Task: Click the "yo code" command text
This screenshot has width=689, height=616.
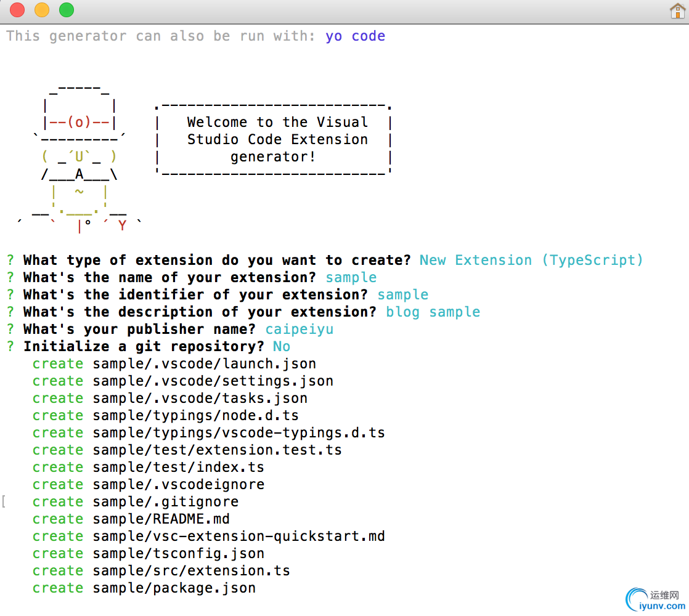Action: click(x=356, y=36)
